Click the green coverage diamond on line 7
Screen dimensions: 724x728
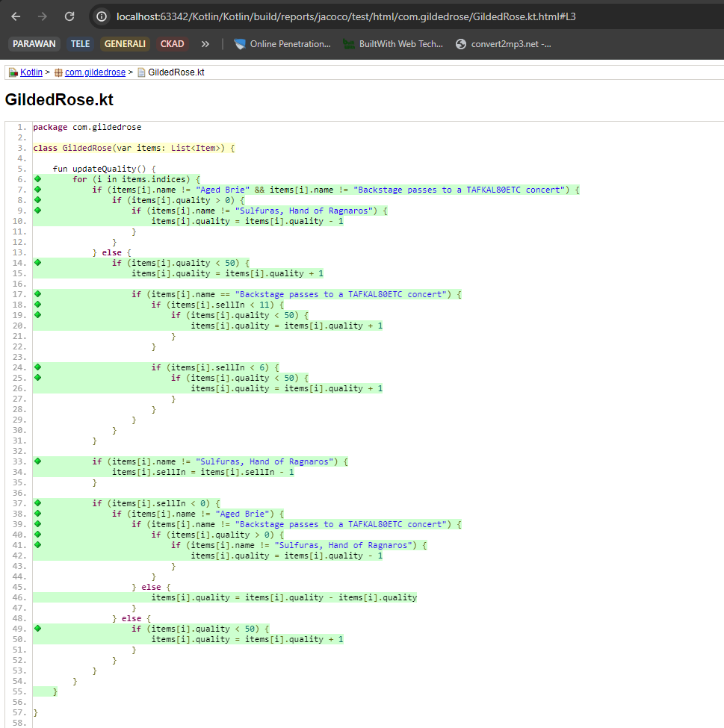coord(37,190)
